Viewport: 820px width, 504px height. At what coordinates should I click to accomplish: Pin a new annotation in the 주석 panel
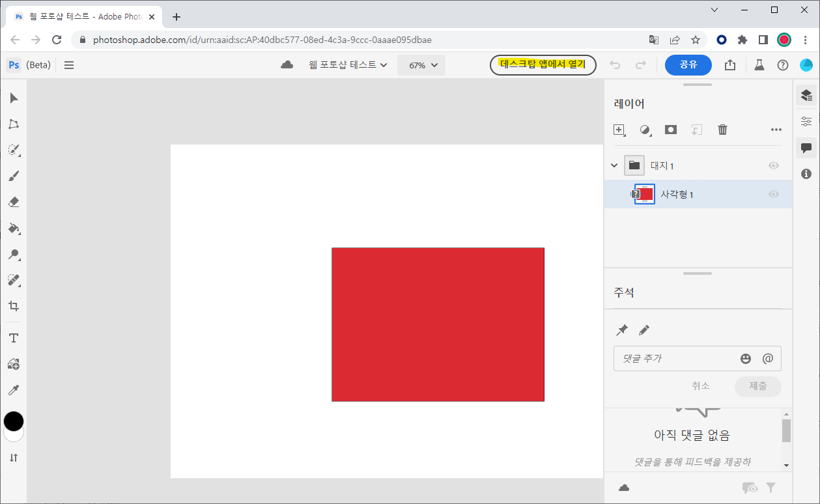pos(621,329)
